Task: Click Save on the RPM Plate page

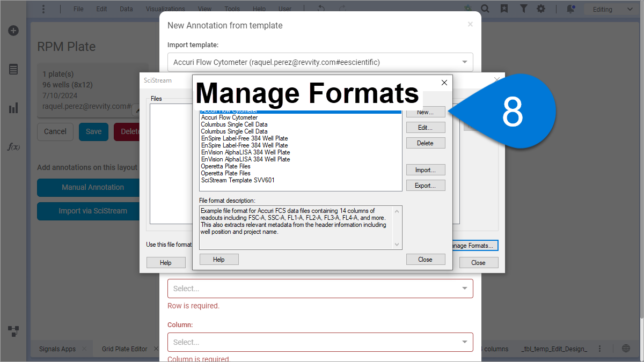Action: [x=93, y=131]
